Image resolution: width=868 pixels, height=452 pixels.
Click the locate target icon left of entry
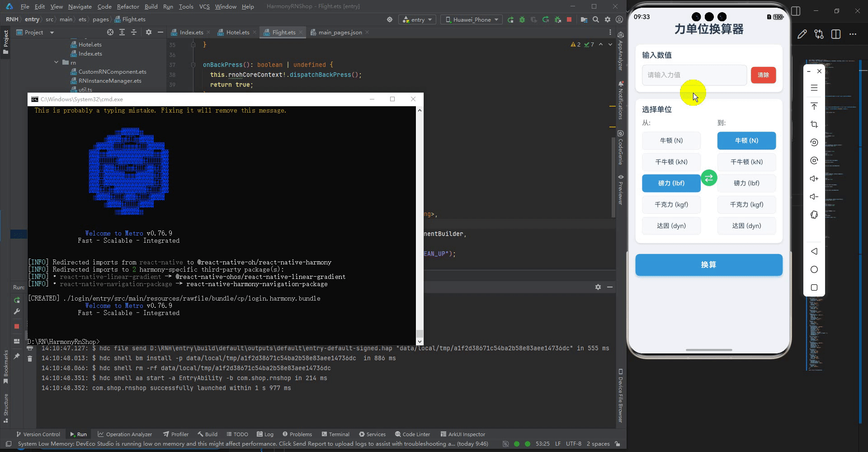390,20
